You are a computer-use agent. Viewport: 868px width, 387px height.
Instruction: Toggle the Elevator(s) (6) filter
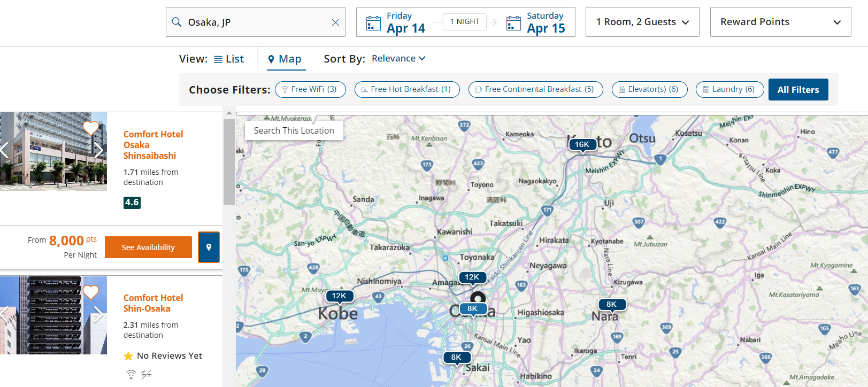coord(650,89)
